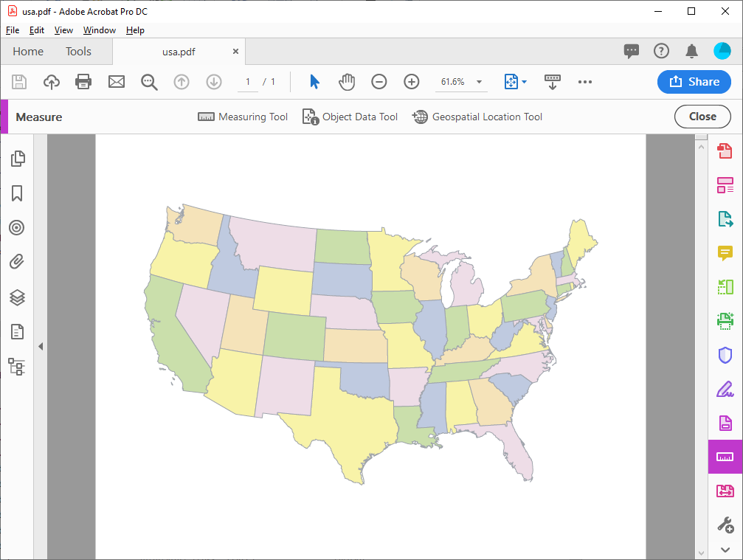Open the Comment tool in the right pane
This screenshot has height=560, width=743.
coord(725,253)
